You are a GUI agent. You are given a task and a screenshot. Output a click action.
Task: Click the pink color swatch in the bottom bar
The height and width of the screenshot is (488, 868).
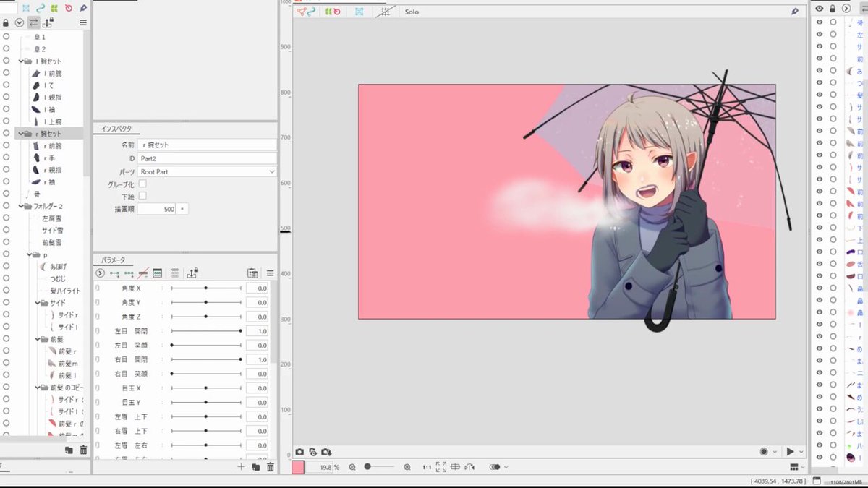click(299, 467)
